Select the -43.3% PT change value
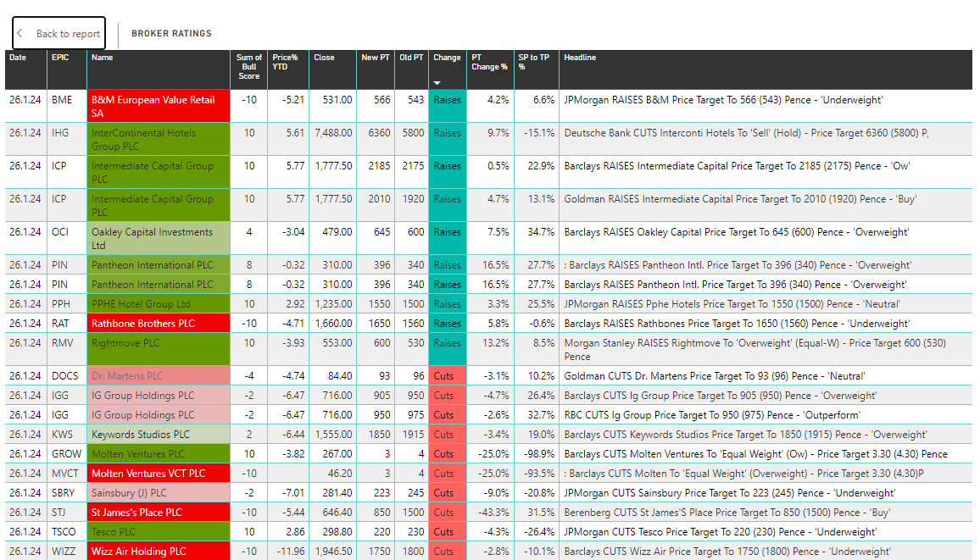The height and width of the screenshot is (560, 980). (493, 512)
